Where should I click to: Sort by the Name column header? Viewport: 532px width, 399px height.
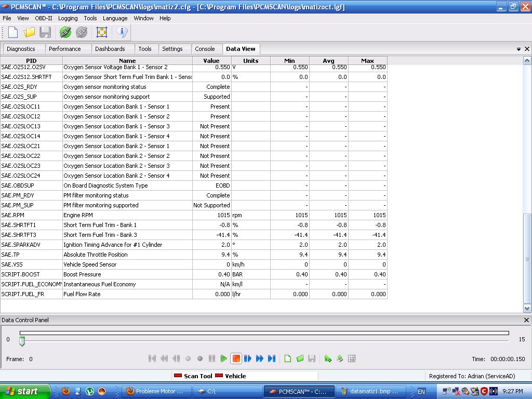127,61
